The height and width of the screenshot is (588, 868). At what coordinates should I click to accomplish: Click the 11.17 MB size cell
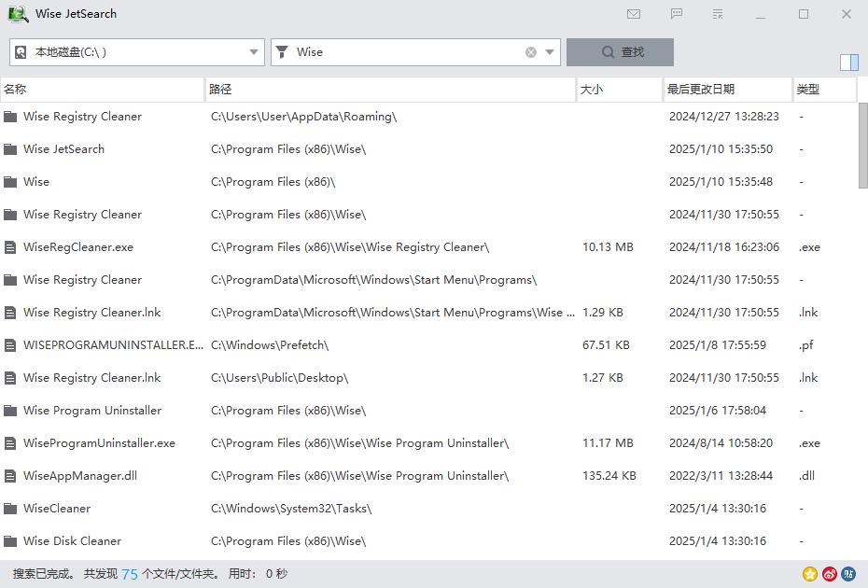coord(608,443)
